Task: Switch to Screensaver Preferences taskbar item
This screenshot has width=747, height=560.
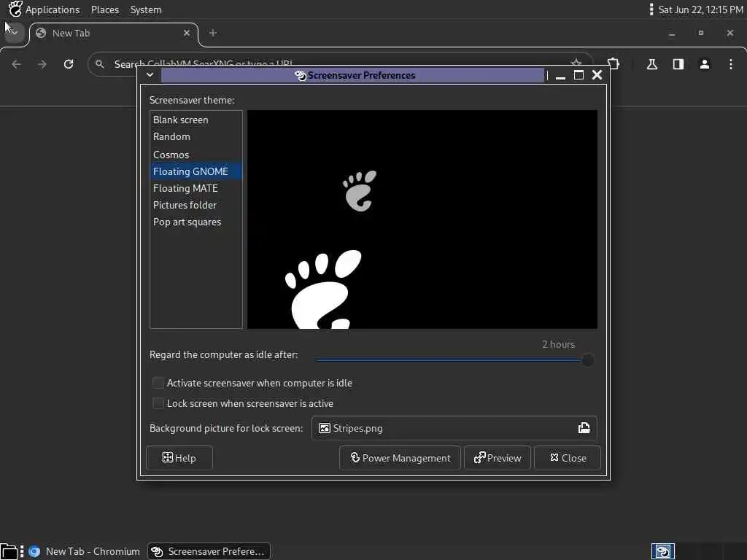Action: tap(209, 551)
